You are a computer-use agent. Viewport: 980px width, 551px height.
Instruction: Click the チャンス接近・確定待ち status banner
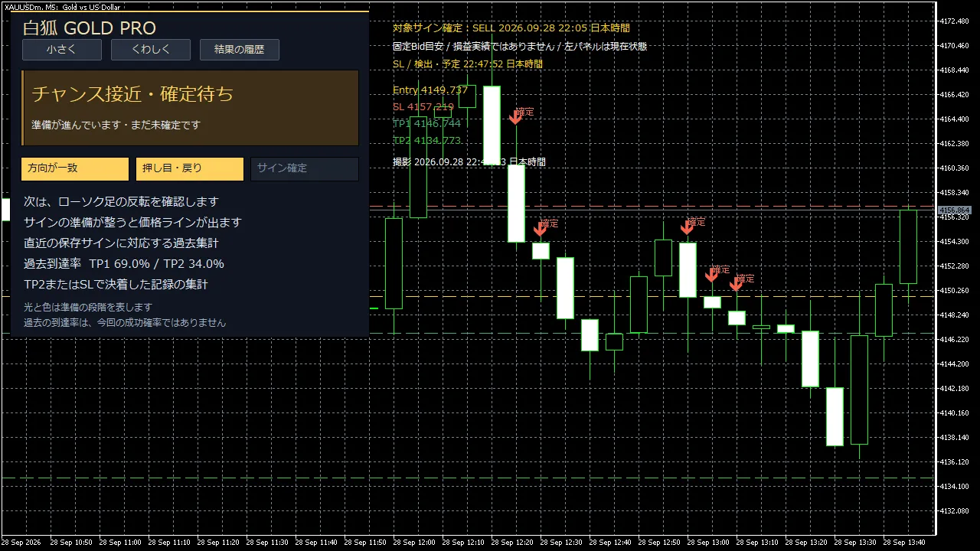pos(190,108)
